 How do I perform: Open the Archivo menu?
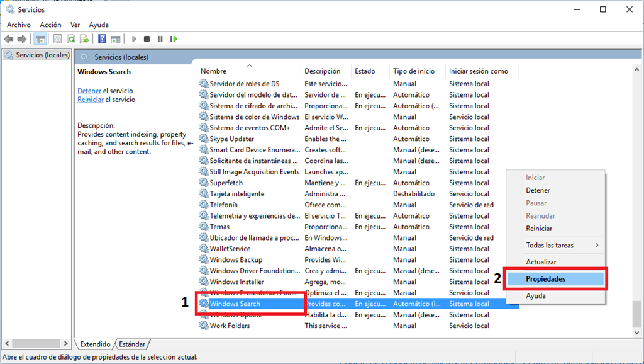[18, 25]
